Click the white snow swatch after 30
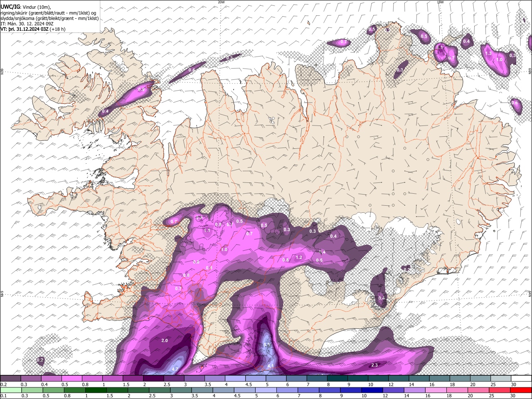This screenshot has width=532, height=399. click(521, 379)
